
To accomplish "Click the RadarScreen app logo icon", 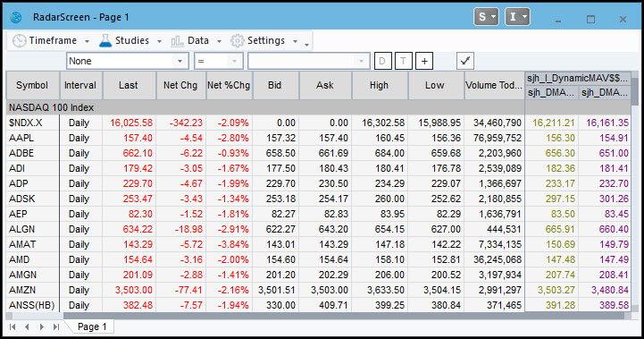I will [15, 17].
